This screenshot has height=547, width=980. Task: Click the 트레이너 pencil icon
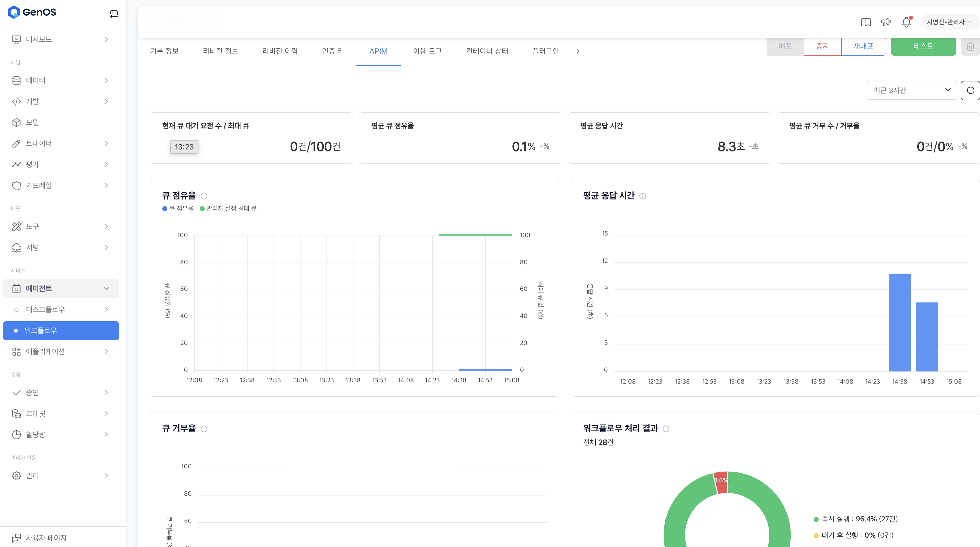(16, 143)
